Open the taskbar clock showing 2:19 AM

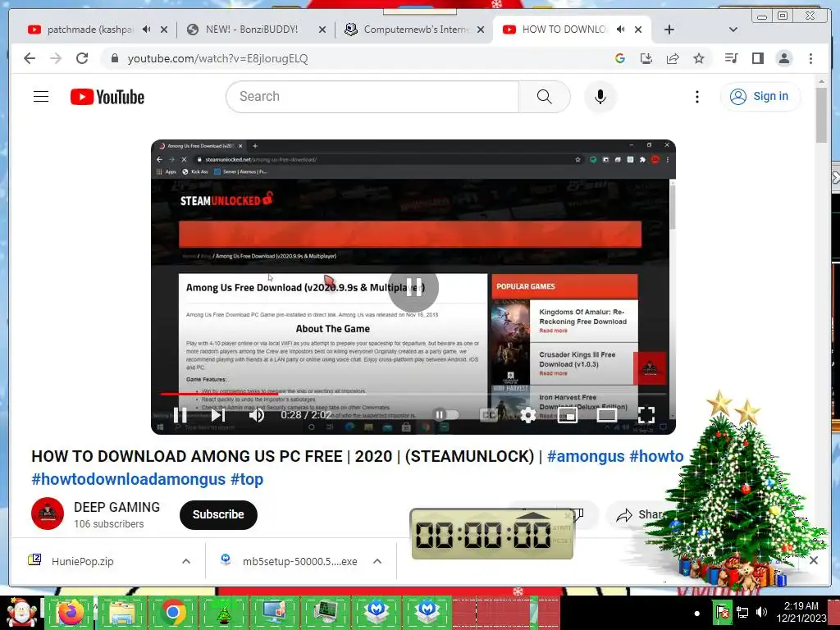801,612
